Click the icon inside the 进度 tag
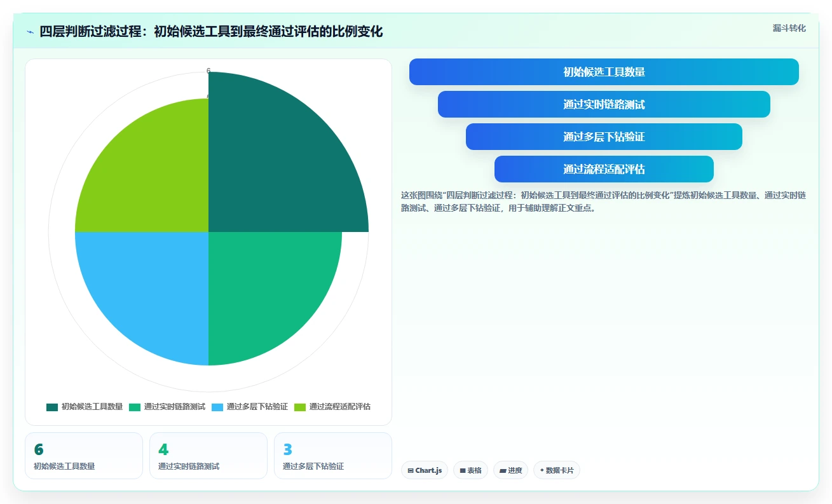832x504 pixels. 503,471
